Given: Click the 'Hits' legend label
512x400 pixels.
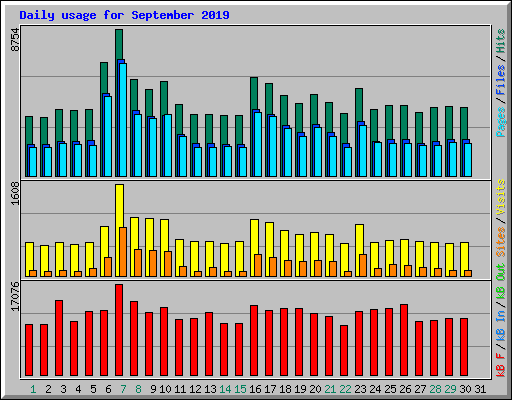Looking at the screenshot, I should pos(501,41).
